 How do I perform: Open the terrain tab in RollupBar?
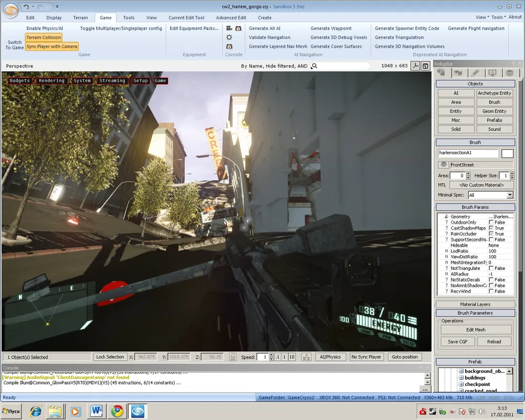(x=458, y=73)
